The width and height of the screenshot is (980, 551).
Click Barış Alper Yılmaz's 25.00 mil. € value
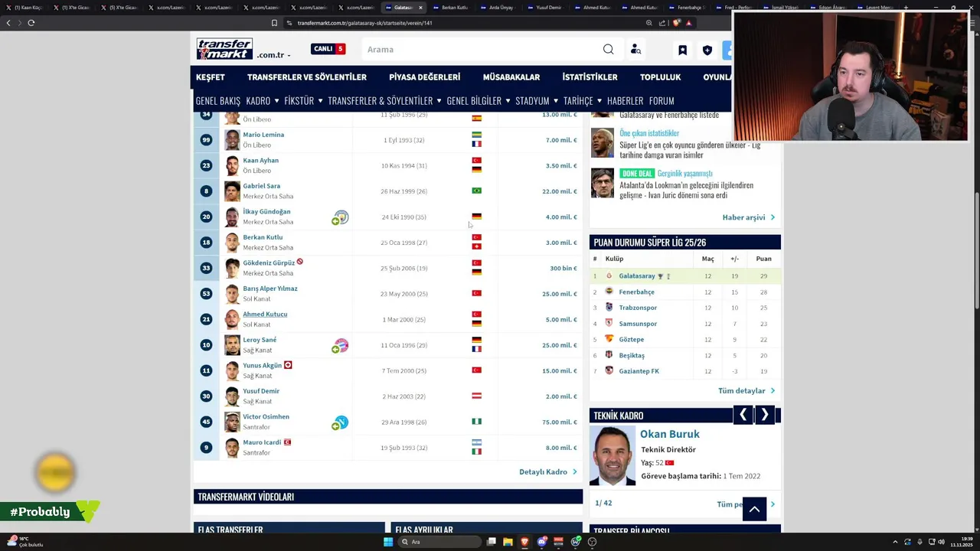560,294
